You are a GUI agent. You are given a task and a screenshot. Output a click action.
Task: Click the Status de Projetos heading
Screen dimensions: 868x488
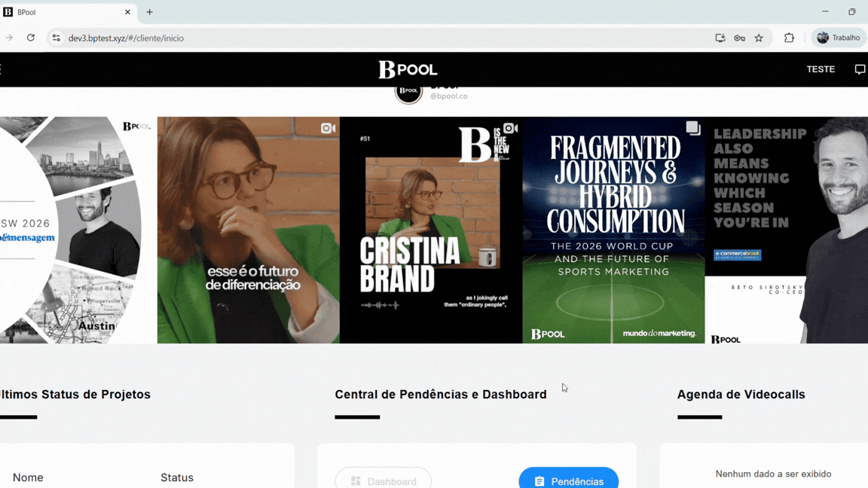coord(75,395)
